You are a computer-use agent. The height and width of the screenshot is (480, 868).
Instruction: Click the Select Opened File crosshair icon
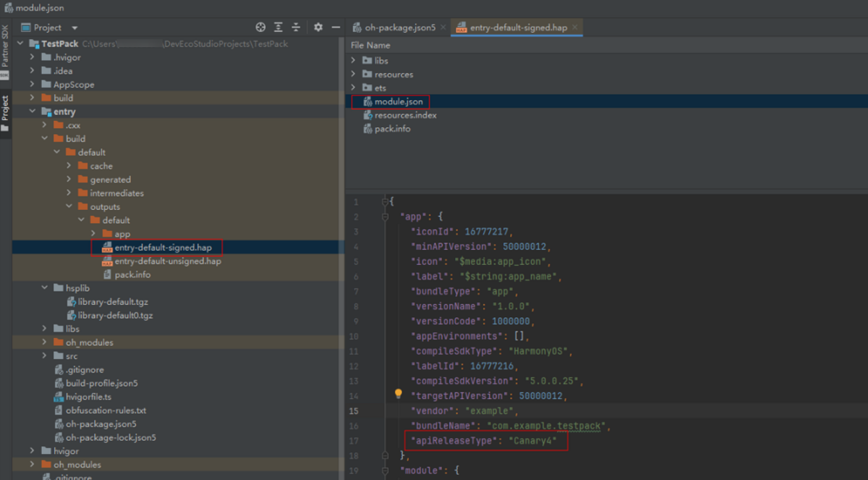click(260, 28)
